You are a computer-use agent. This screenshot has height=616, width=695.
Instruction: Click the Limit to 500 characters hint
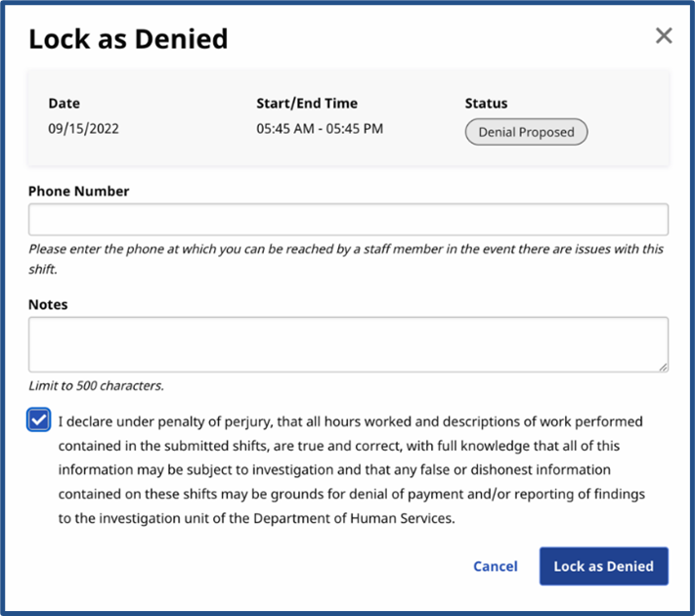coord(96,385)
